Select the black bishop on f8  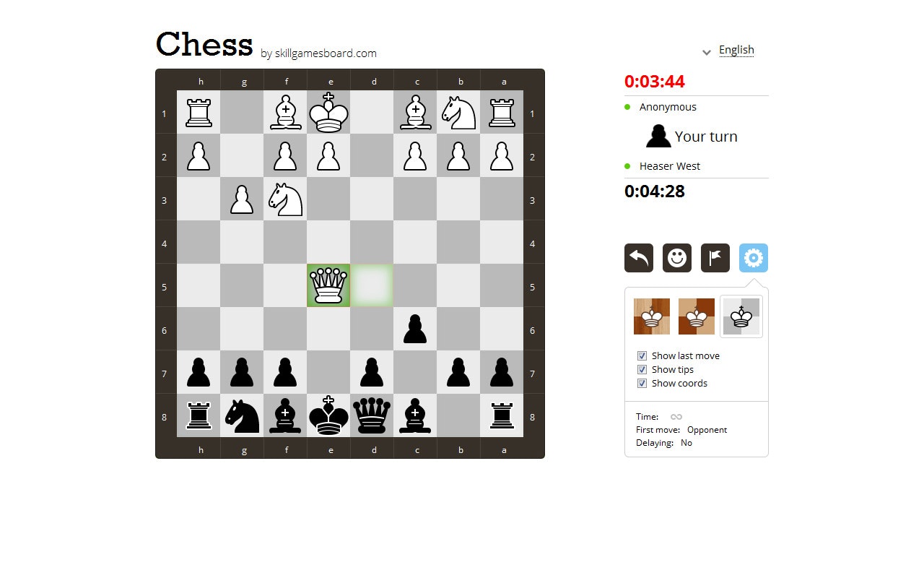(285, 415)
